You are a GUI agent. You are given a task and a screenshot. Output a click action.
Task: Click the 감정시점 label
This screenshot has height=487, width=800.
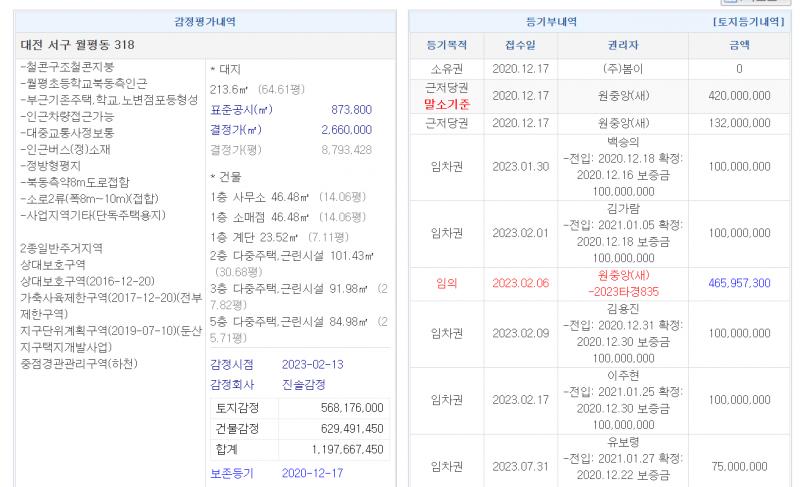232,364
